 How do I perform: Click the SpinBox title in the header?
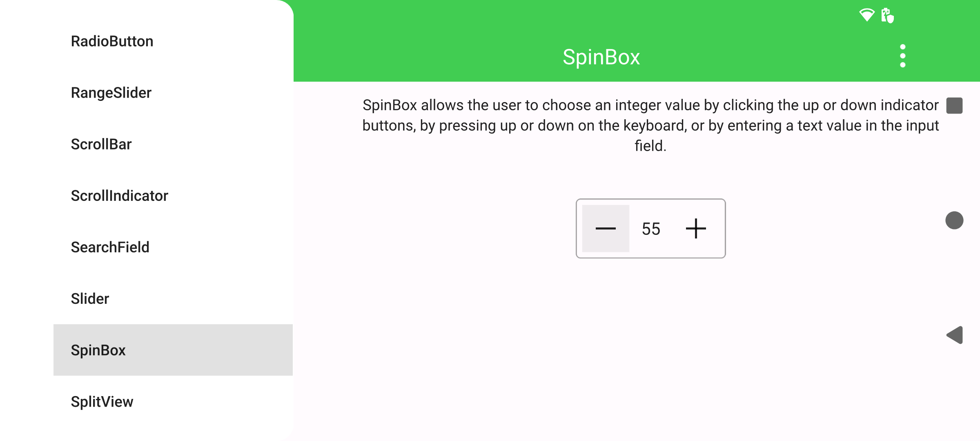pyautogui.click(x=601, y=57)
